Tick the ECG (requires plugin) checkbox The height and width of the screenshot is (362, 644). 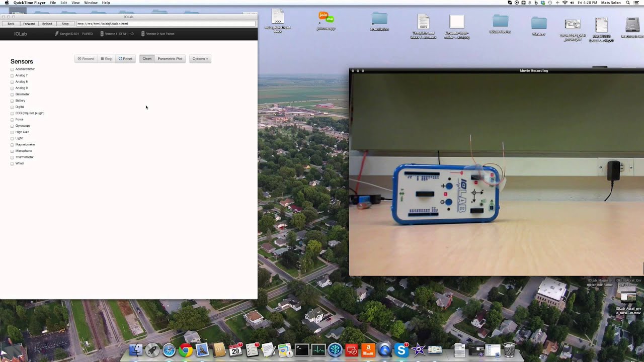[12, 114]
